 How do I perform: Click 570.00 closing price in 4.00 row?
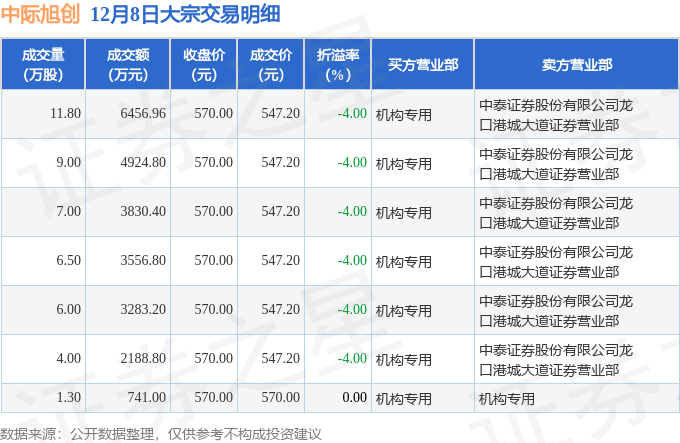tap(213, 358)
